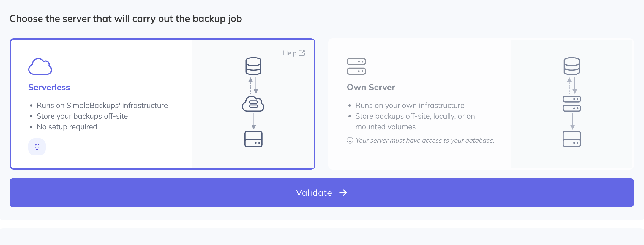This screenshot has height=245, width=644.
Task: Click "Runs on your own infrastructure" text
Action: click(410, 105)
